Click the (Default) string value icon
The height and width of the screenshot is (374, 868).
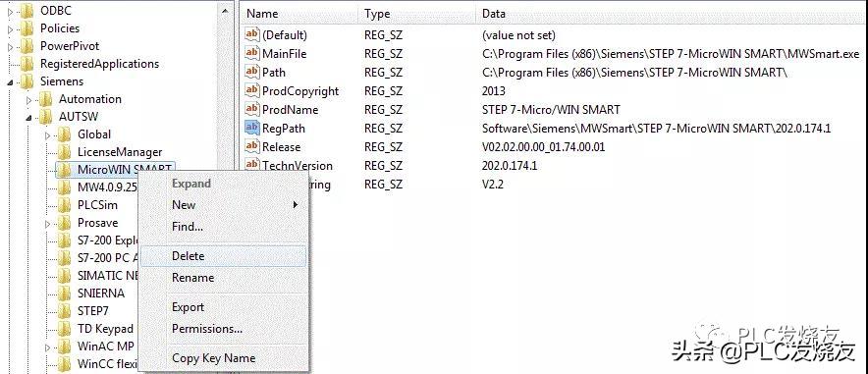pos(252,35)
